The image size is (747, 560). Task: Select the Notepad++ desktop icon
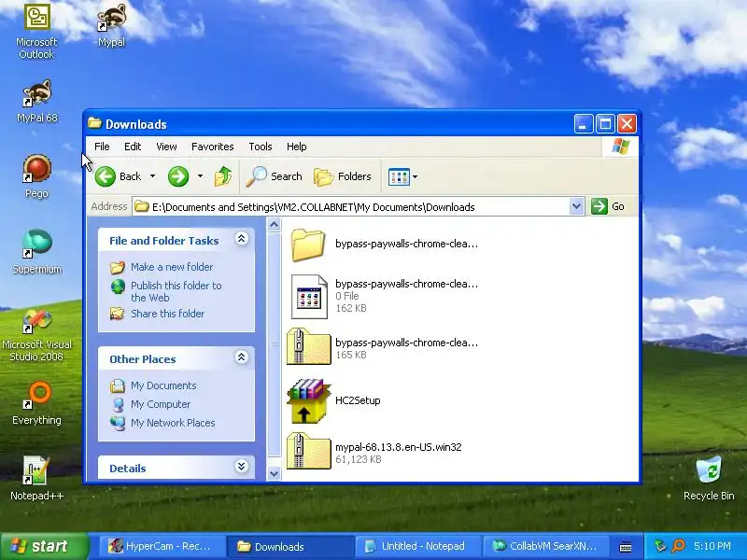[x=36, y=478]
